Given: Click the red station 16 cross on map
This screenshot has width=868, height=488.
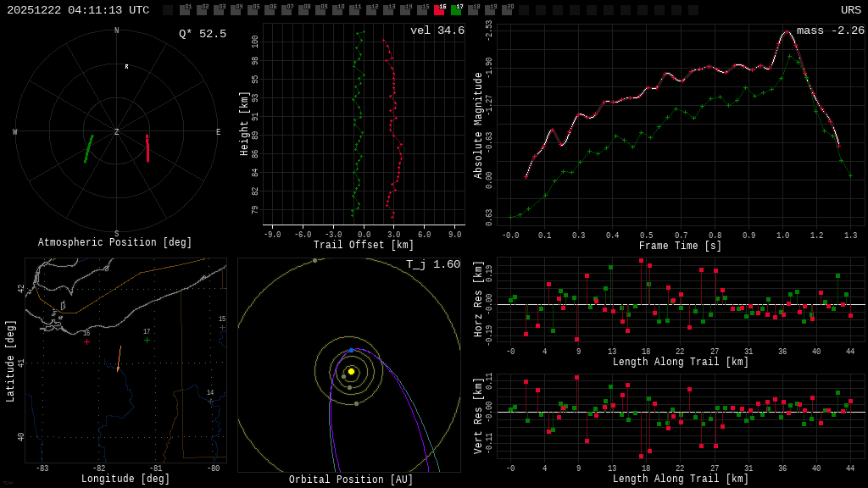Looking at the screenshot, I should pos(86,342).
